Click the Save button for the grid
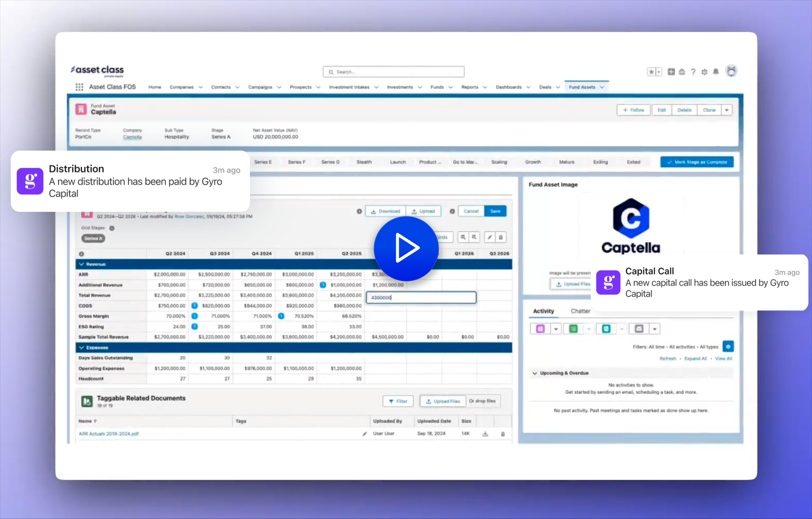Screen dimensions: 812x519 click(x=495, y=211)
